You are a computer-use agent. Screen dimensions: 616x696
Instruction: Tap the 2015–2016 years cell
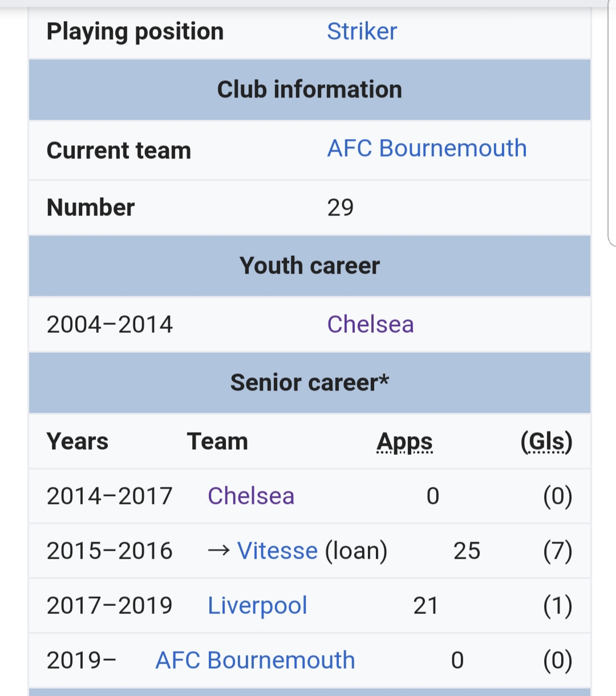tap(110, 551)
